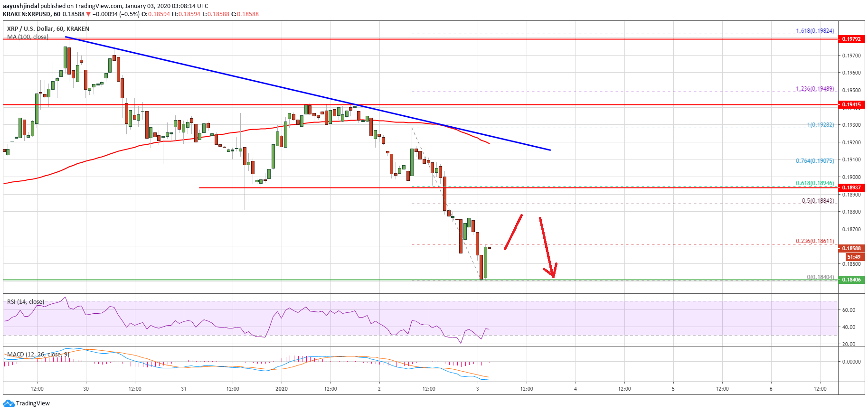Click the green 0.18406 support price label

pos(851,280)
